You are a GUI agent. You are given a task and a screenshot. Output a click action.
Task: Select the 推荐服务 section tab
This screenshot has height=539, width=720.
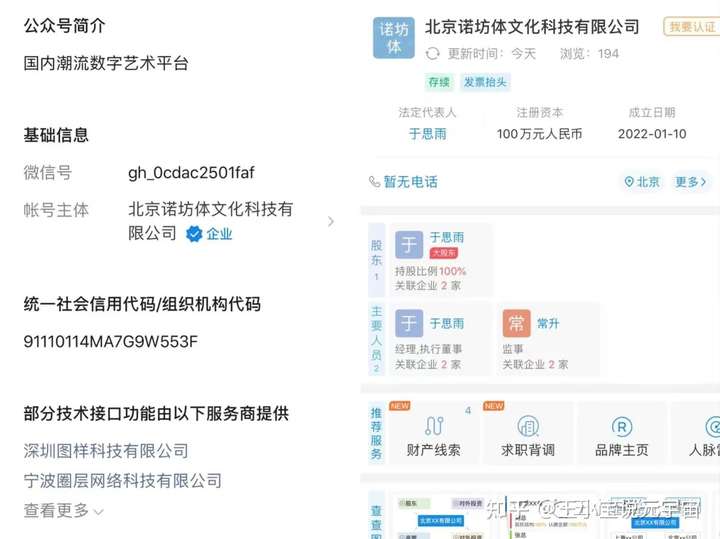click(x=377, y=433)
